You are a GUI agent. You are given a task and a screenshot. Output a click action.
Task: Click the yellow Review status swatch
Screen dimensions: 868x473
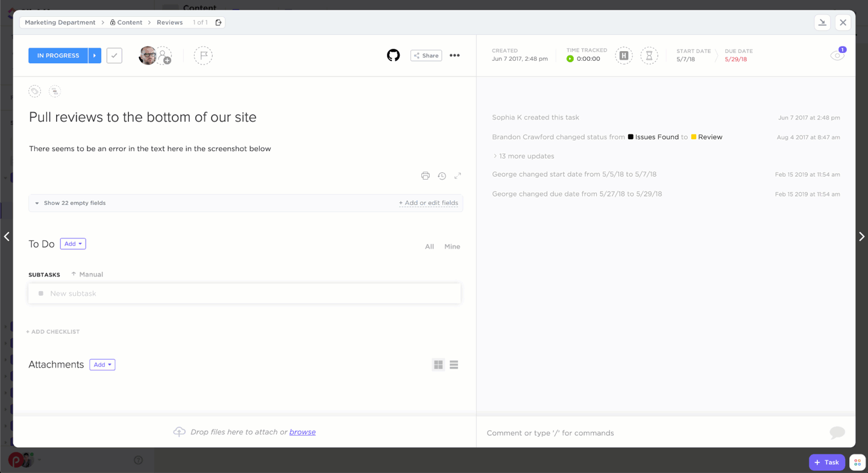click(x=694, y=137)
